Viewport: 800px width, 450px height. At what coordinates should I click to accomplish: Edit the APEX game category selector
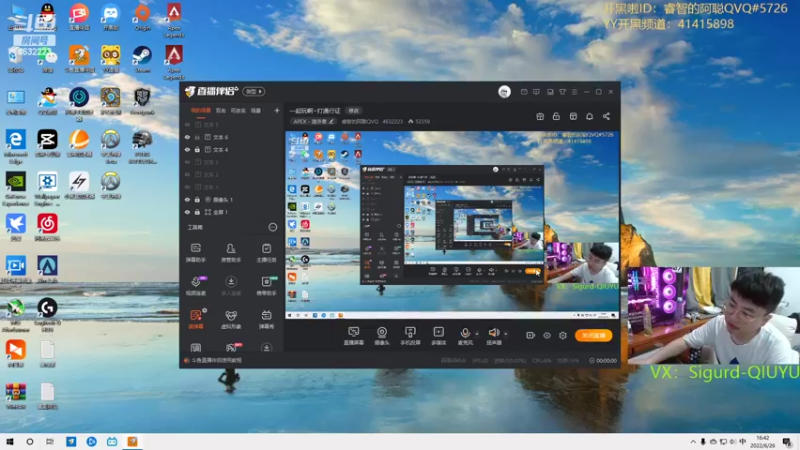tap(313, 121)
